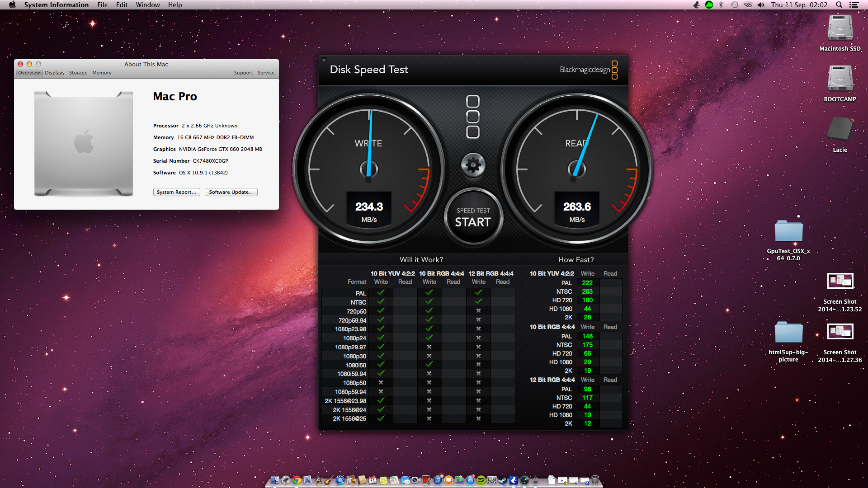Switch to the Overview tab
Screen dimensions: 868x488
click(x=29, y=73)
